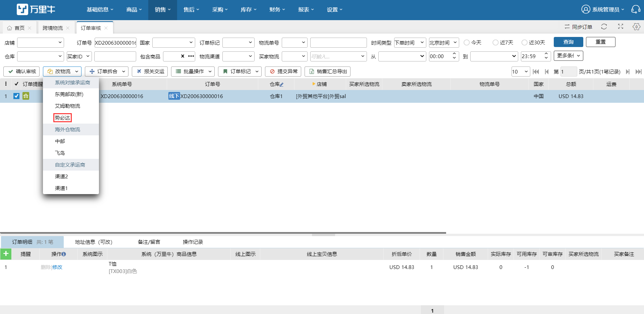This screenshot has width=644, height=314.
Task: Open the 库存 top menu
Action: click(x=248, y=10)
